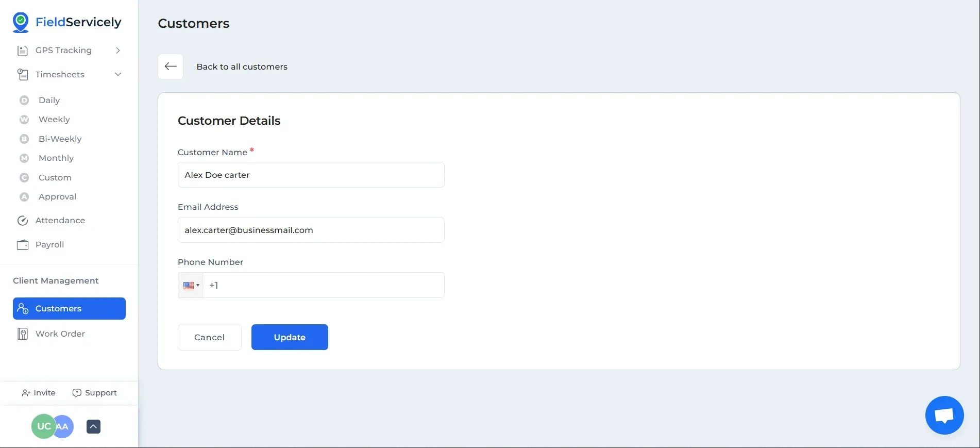Open Work Order from the sidebar
This screenshot has width=980, height=448.
click(60, 334)
